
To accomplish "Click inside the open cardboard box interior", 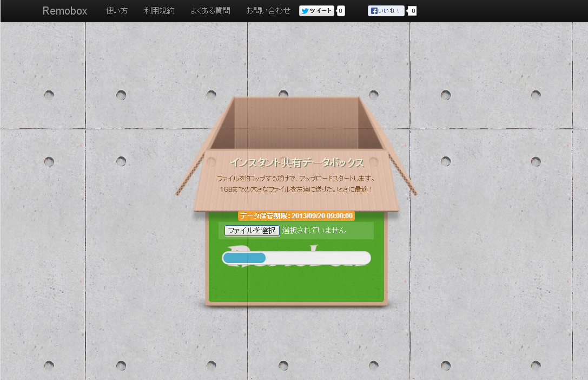I will pyautogui.click(x=296, y=122).
